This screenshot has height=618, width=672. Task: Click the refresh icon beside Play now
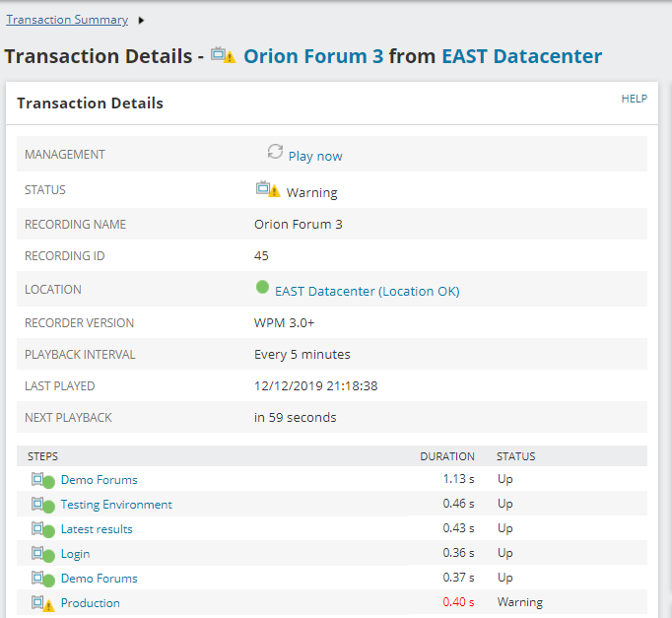click(x=275, y=152)
